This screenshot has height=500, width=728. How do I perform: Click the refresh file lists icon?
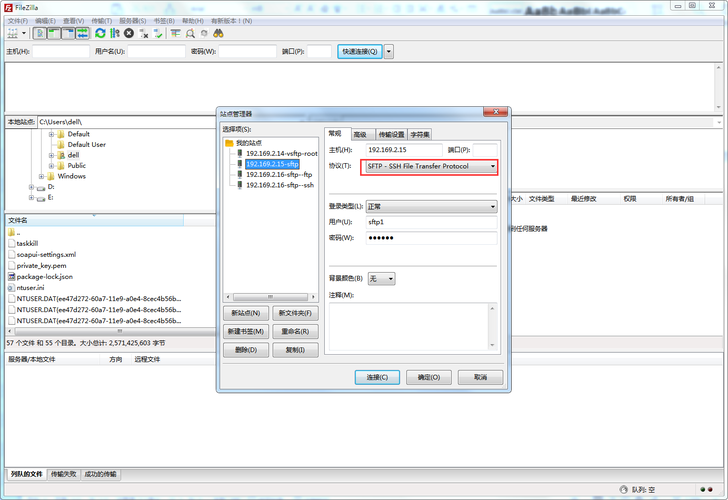[100, 33]
